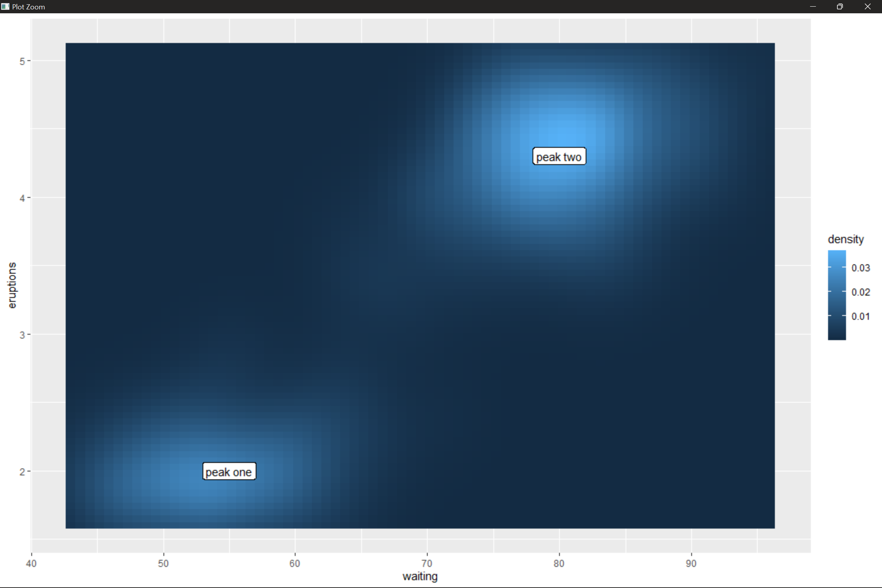Screen dimensions: 882x588
Task: Click the Plot Zoom application icon
Action: coord(5,6)
